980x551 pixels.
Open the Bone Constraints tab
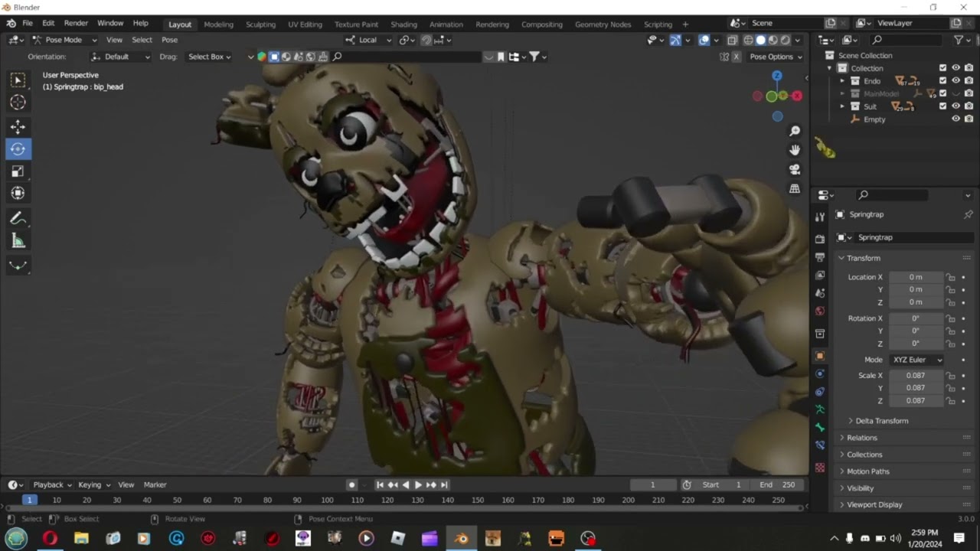coord(820,445)
